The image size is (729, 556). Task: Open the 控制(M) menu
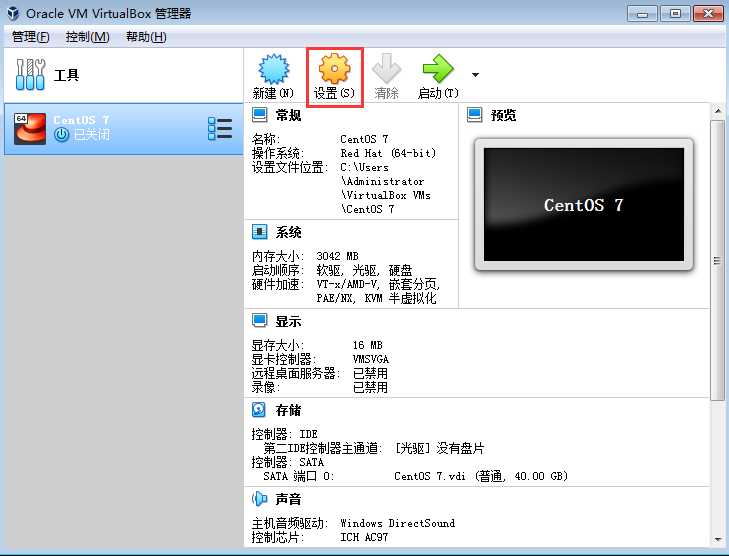click(x=87, y=37)
